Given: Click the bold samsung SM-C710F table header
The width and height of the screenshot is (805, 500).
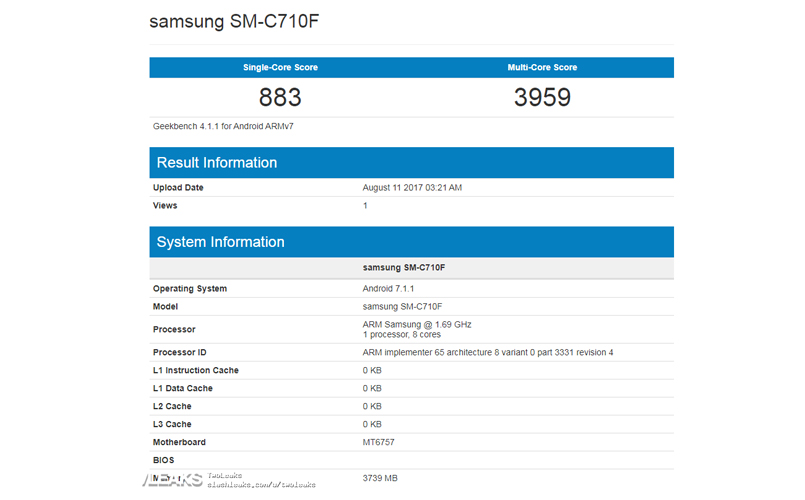Looking at the screenshot, I should point(404,267).
